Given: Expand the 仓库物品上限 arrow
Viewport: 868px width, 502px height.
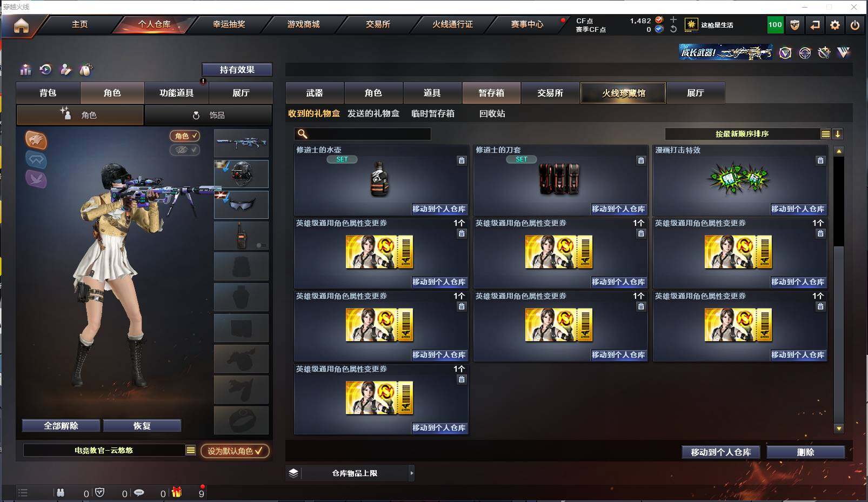Looking at the screenshot, I should pos(411,473).
